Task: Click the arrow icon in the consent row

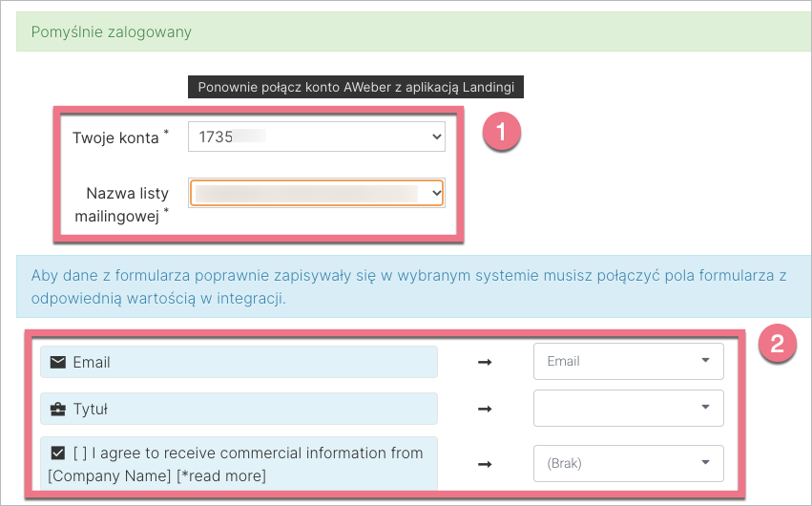Action: pos(485,464)
